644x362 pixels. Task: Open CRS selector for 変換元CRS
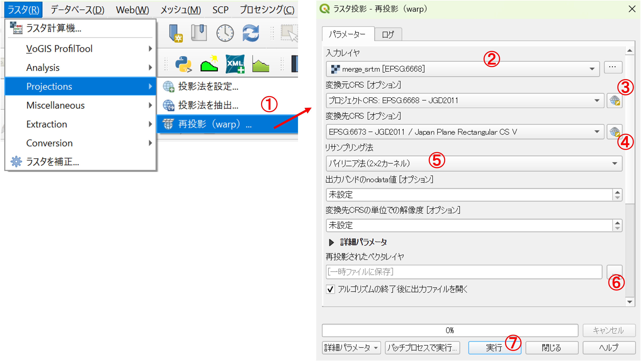point(614,101)
